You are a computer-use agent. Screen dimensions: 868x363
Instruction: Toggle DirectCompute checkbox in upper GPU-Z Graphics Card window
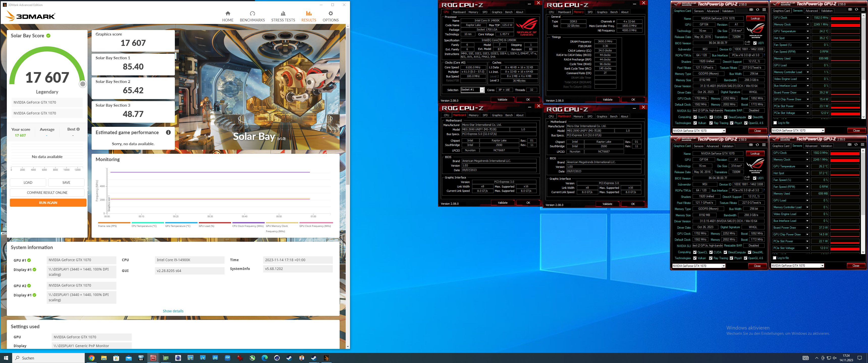725,117
